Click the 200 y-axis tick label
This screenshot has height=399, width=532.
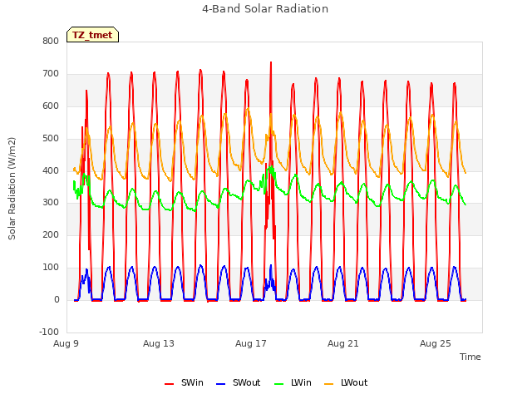coord(51,234)
